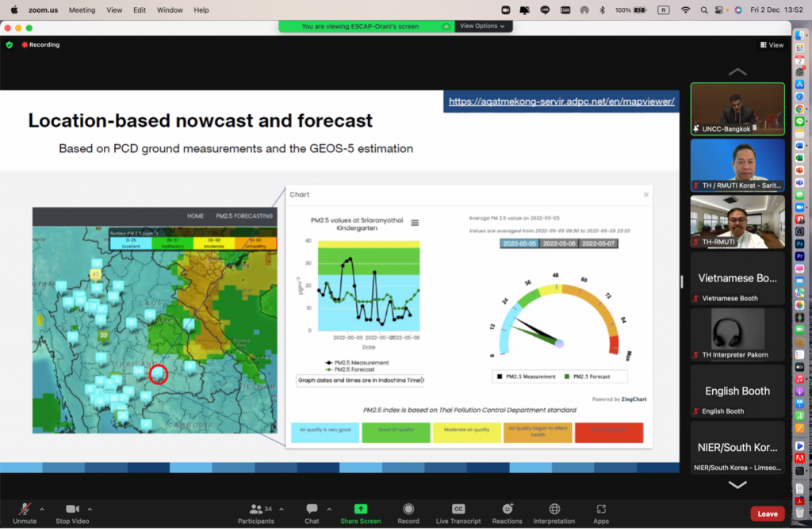Open the Meeting menu in menu bar

[82, 10]
